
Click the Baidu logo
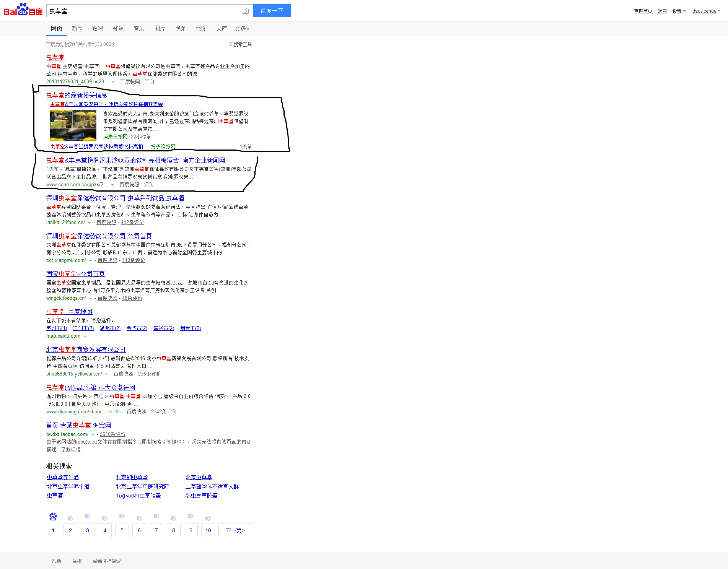point(23,10)
